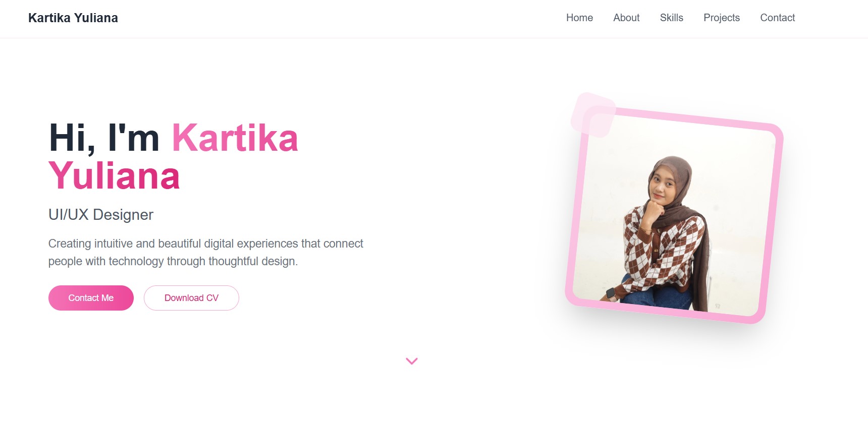Click the pink Contact Me button
Image resolution: width=868 pixels, height=422 pixels.
coord(91,298)
